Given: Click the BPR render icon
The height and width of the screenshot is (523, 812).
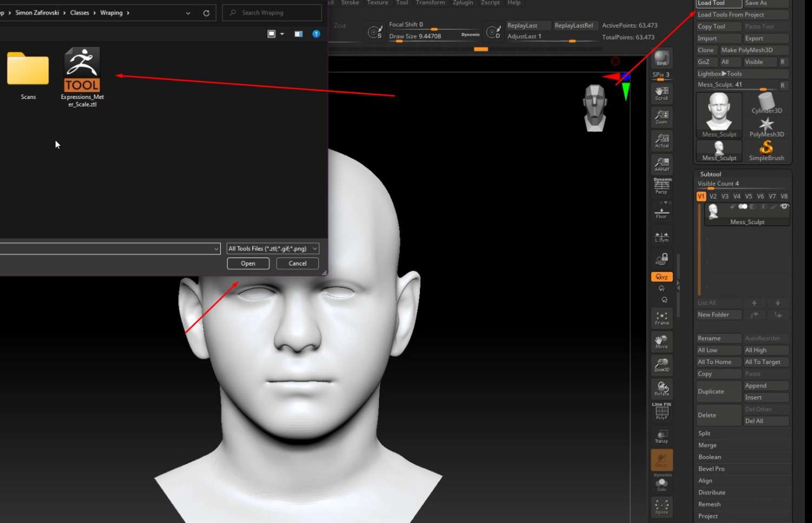Looking at the screenshot, I should 661,58.
